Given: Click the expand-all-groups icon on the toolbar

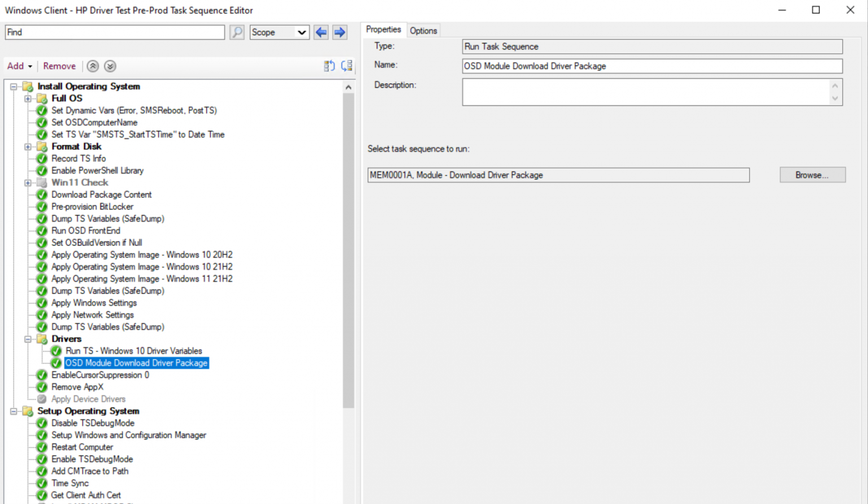Looking at the screenshot, I should (x=347, y=66).
